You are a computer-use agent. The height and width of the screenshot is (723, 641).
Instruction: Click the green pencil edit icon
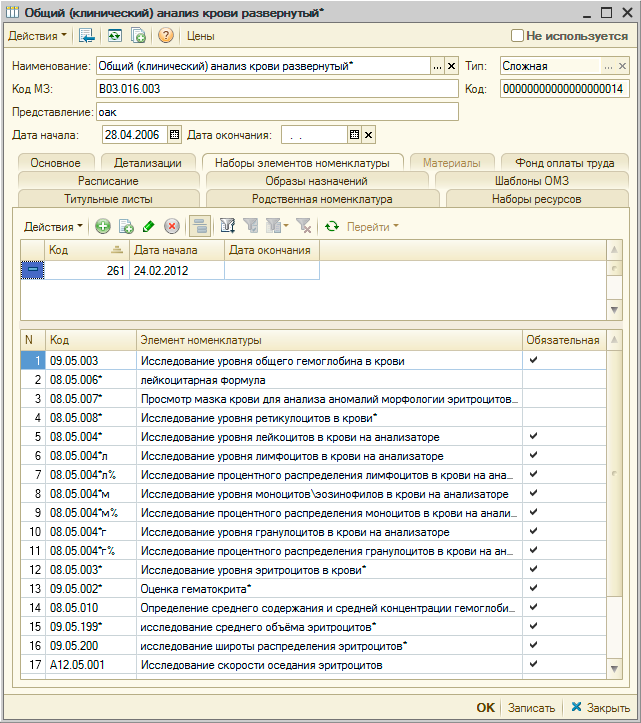pos(149,227)
